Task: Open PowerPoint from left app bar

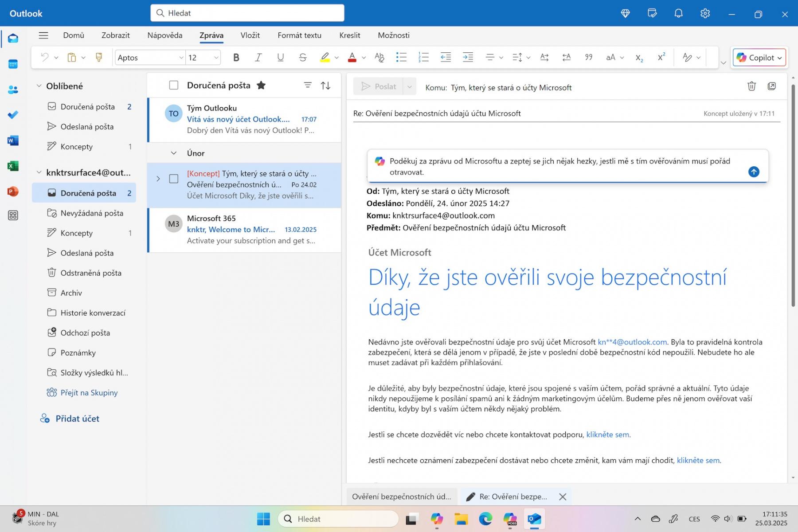Action: click(x=13, y=192)
